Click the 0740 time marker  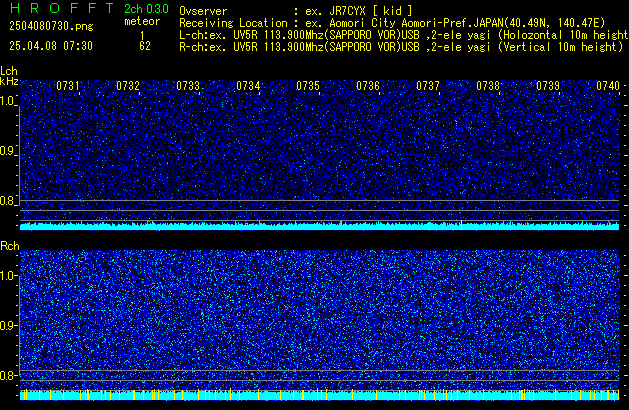[608, 86]
